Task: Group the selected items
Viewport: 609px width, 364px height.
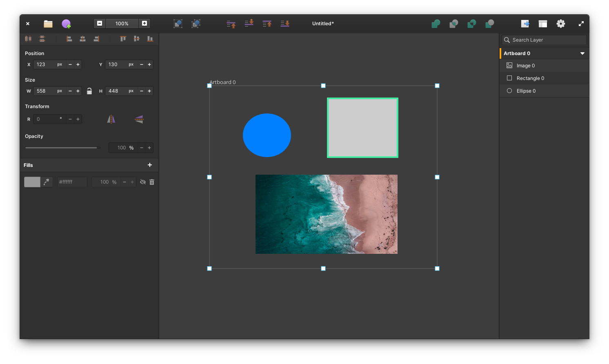Action: [x=178, y=24]
